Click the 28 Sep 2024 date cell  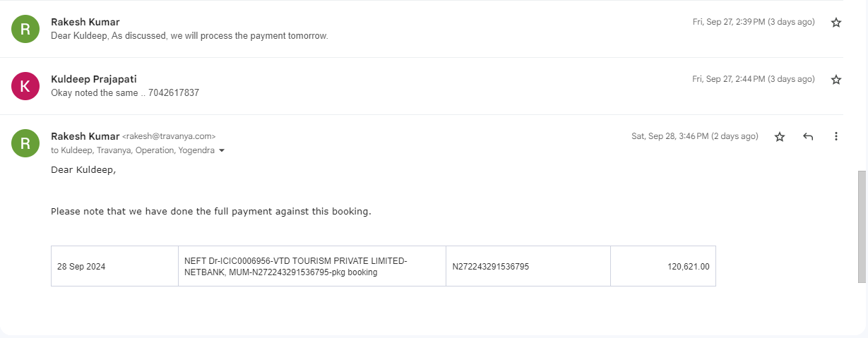[114, 266]
